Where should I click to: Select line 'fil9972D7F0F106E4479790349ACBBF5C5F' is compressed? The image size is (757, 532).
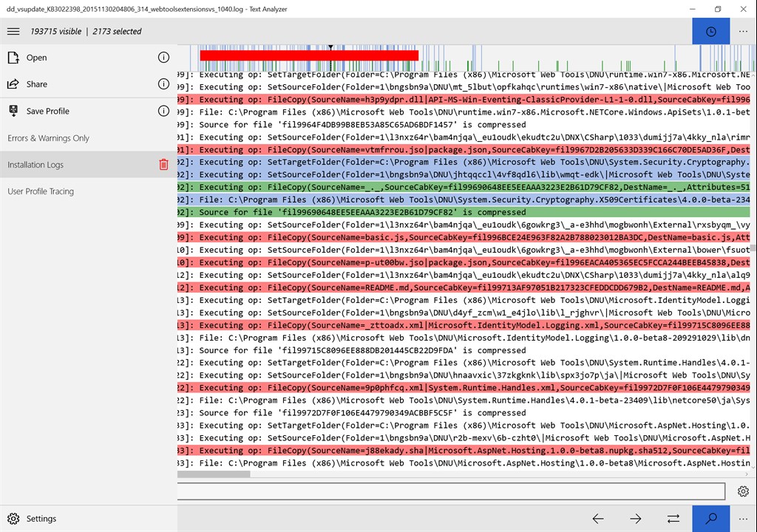point(464,413)
